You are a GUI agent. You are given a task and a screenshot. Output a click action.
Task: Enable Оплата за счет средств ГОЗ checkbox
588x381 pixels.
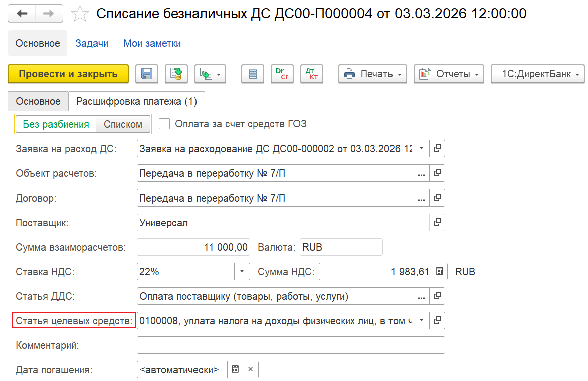point(164,124)
